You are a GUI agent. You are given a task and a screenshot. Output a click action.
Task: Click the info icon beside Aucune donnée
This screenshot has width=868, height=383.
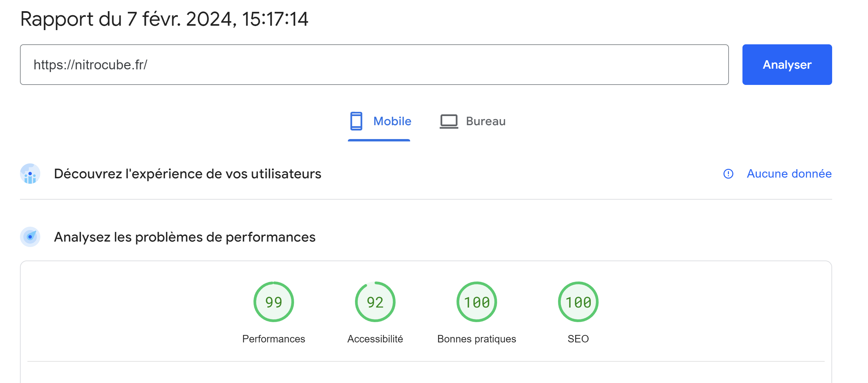pos(728,174)
